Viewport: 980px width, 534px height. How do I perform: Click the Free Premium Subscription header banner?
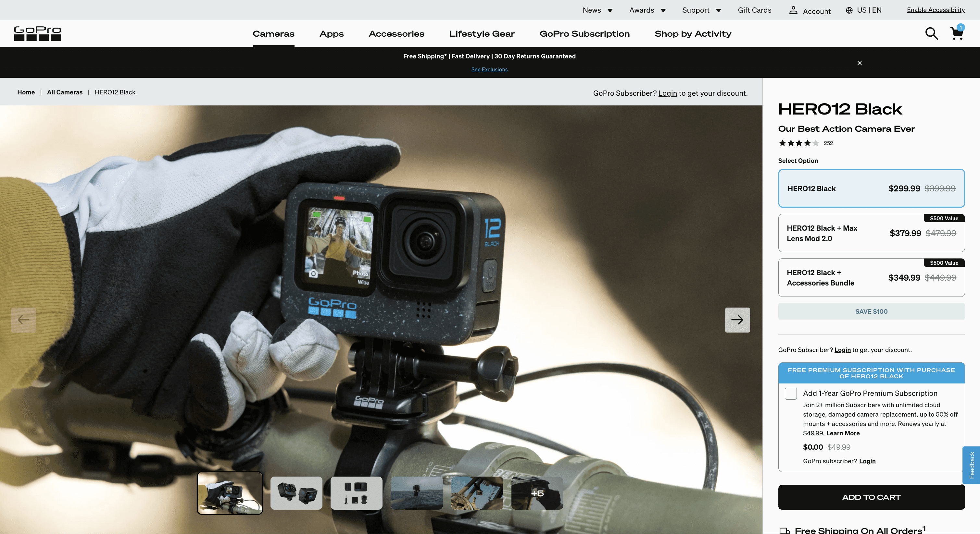[x=871, y=373]
